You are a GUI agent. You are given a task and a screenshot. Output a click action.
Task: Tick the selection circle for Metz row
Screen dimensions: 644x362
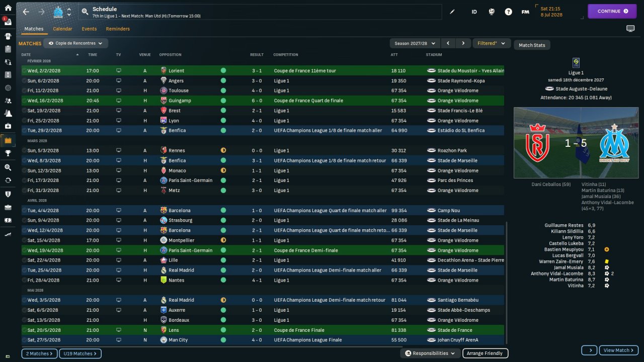[24, 191]
